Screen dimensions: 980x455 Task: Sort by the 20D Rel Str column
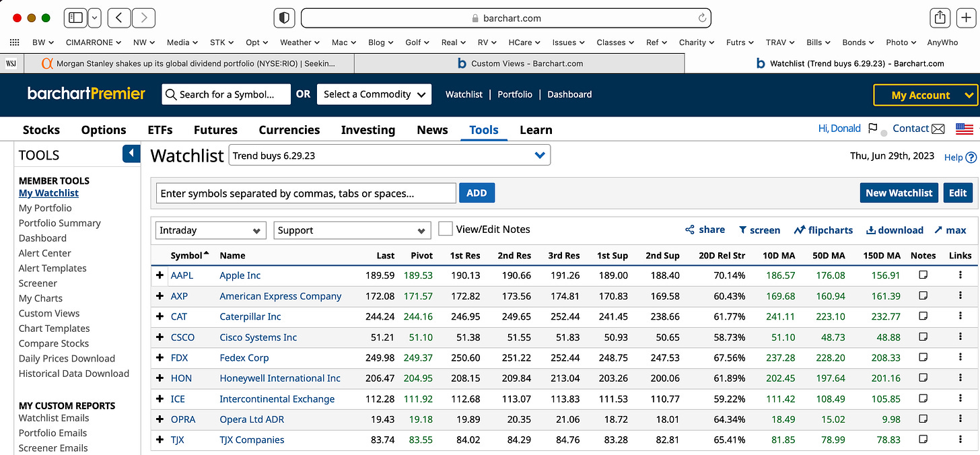722,255
